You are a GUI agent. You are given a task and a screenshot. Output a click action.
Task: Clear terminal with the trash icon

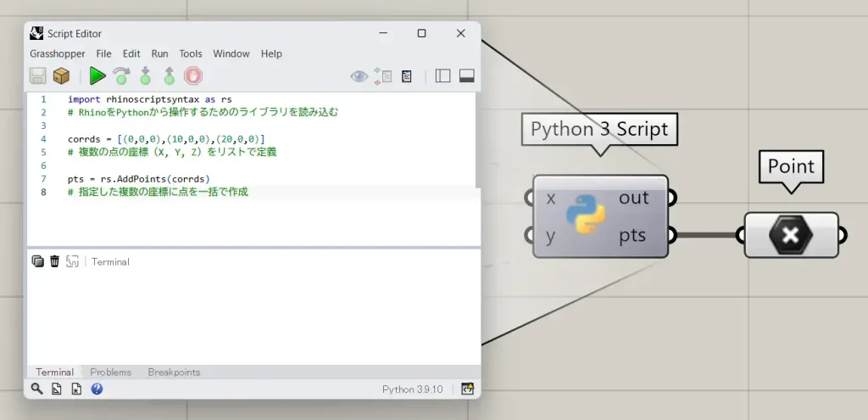point(54,261)
